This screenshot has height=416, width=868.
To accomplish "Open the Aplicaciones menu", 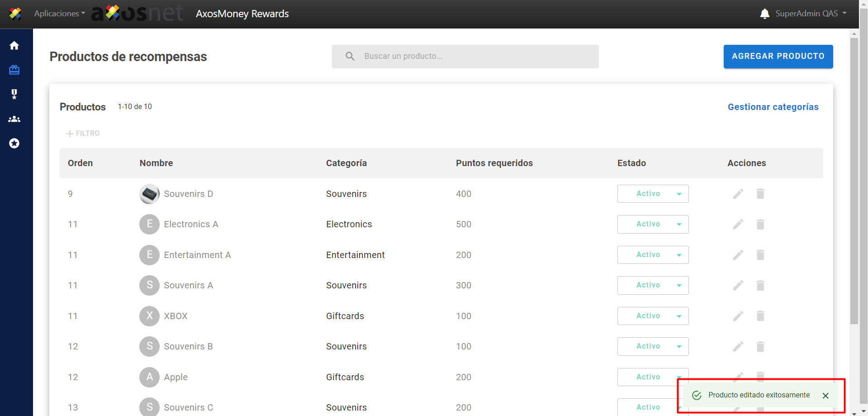I will 59,14.
